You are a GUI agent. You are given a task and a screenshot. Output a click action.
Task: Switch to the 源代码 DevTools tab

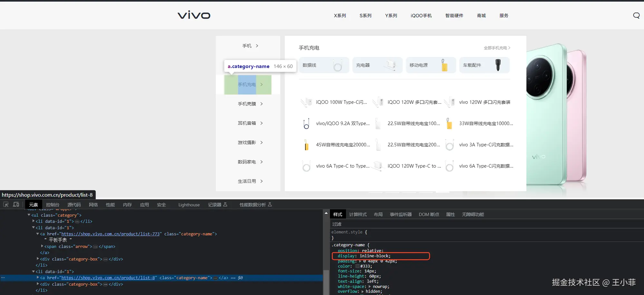click(74, 205)
